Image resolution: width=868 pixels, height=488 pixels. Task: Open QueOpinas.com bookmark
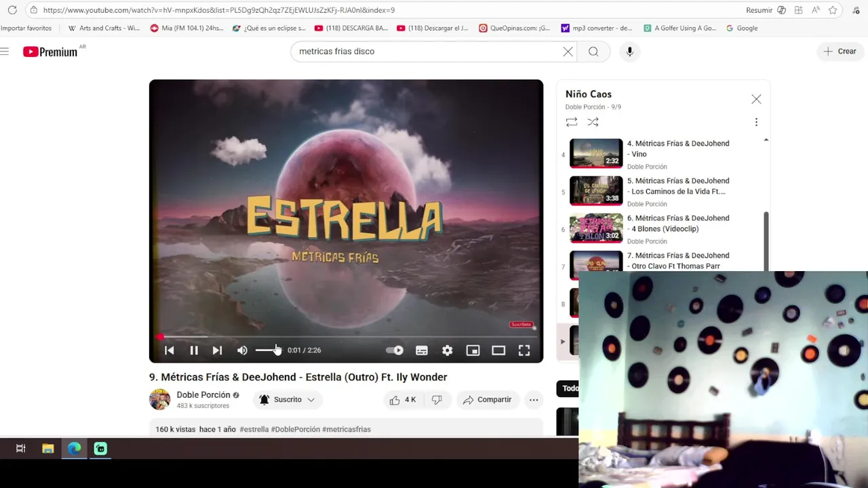(515, 28)
